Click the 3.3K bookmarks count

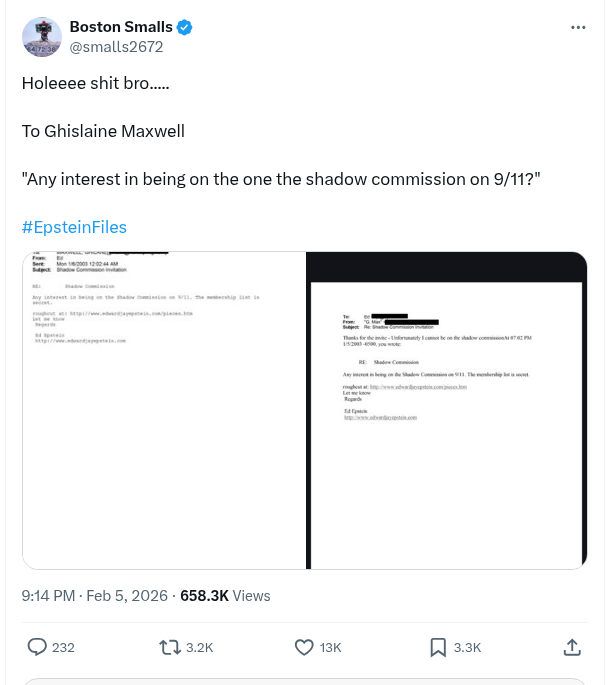tap(467, 647)
